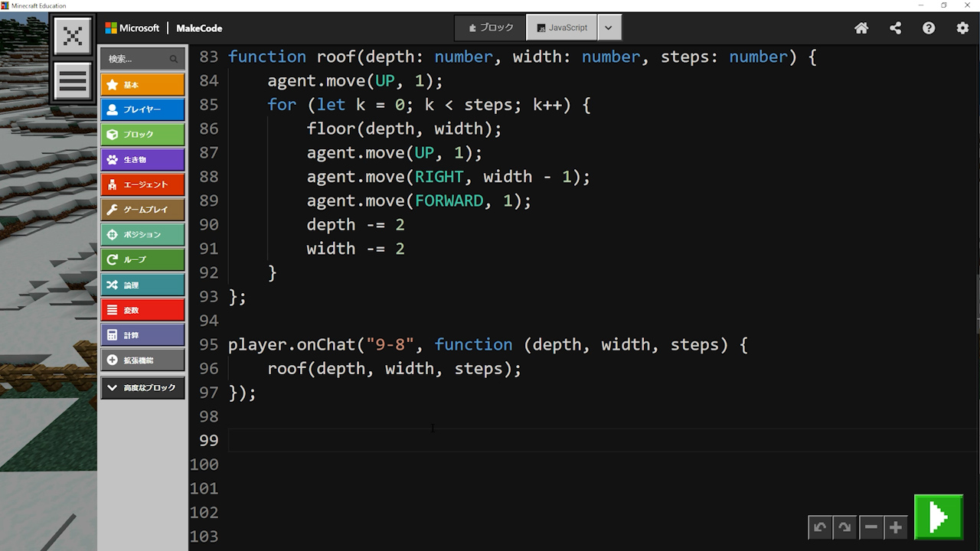Open the Help question mark icon
Screen dimensions: 980x551
point(929,28)
